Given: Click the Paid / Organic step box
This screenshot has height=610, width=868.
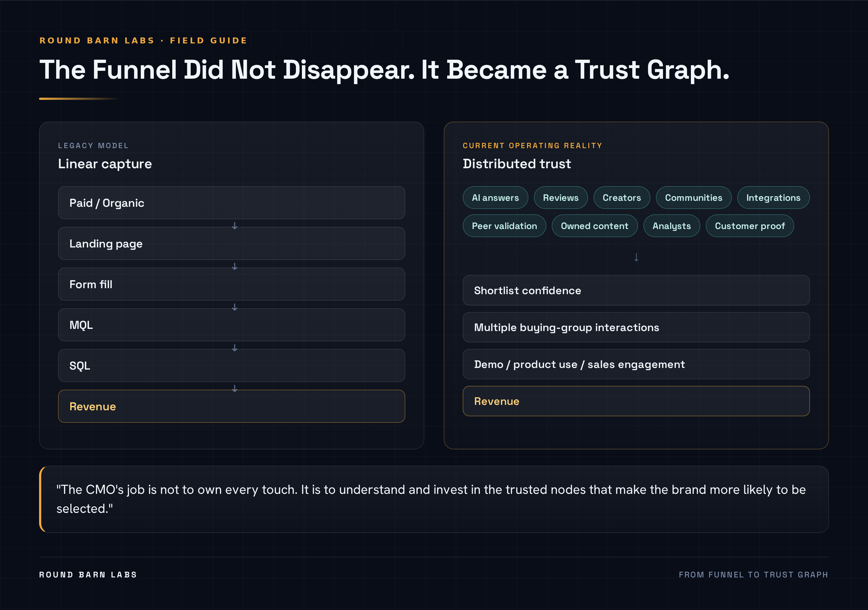Looking at the screenshot, I should click(231, 203).
